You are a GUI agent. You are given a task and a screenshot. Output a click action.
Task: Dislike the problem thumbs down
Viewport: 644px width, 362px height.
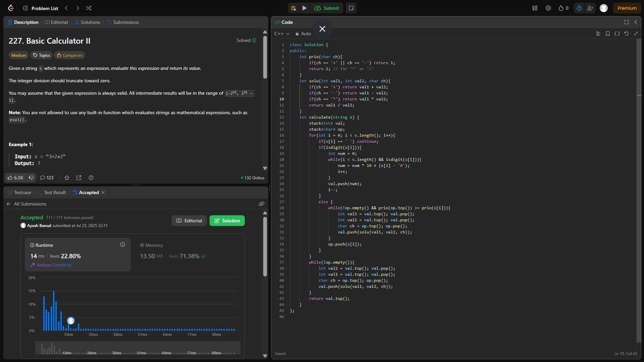click(31, 178)
